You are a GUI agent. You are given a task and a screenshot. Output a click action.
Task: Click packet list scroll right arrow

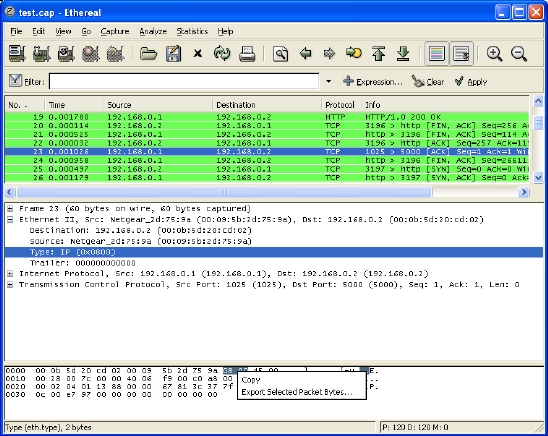(x=524, y=192)
